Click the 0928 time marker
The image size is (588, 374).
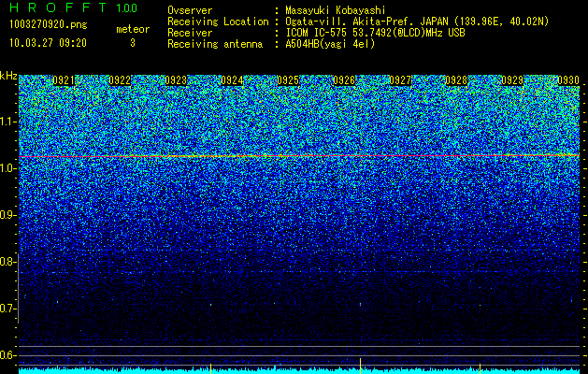[456, 80]
